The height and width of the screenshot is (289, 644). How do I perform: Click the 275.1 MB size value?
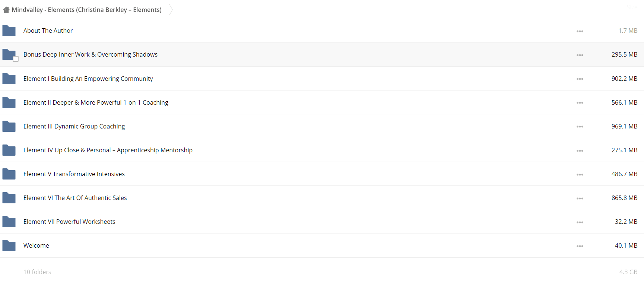(x=625, y=150)
